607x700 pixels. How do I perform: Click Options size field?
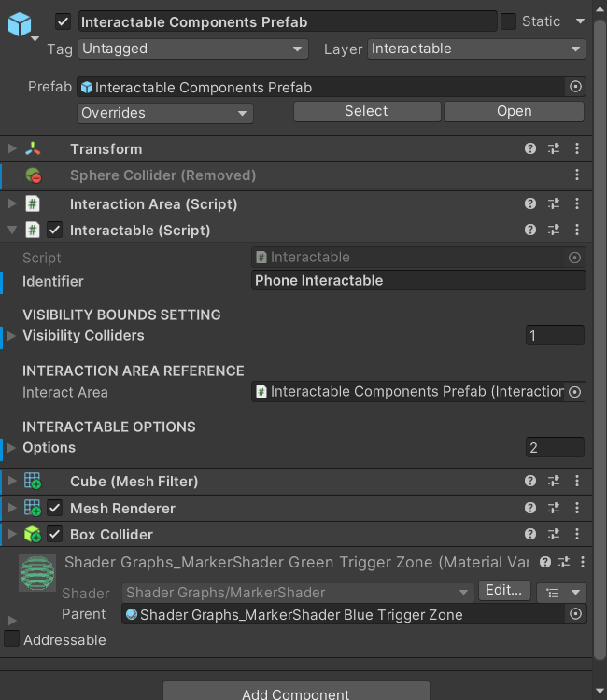coord(555,447)
